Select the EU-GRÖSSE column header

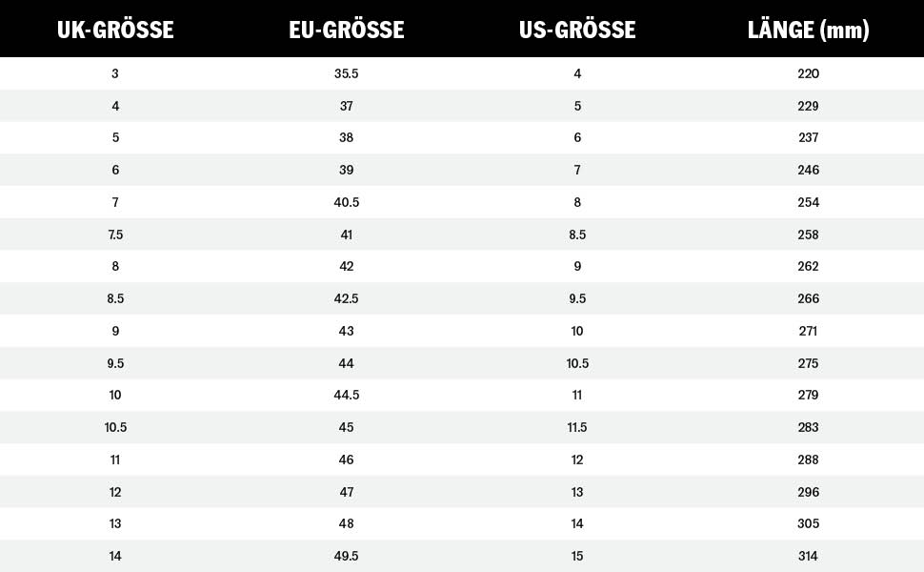coord(346,30)
